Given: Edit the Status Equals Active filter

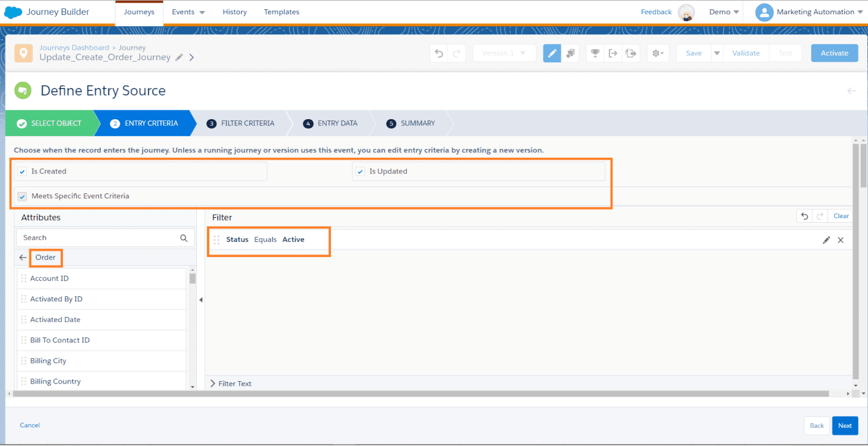Looking at the screenshot, I should pyautogui.click(x=826, y=240).
